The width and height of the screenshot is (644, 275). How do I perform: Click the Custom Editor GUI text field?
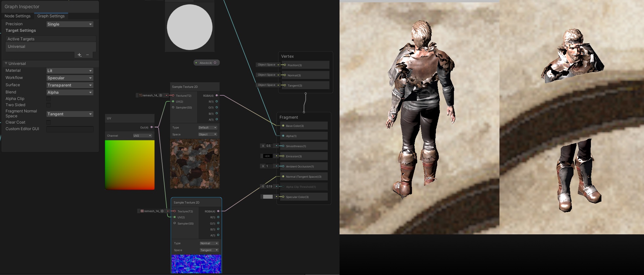(70, 129)
